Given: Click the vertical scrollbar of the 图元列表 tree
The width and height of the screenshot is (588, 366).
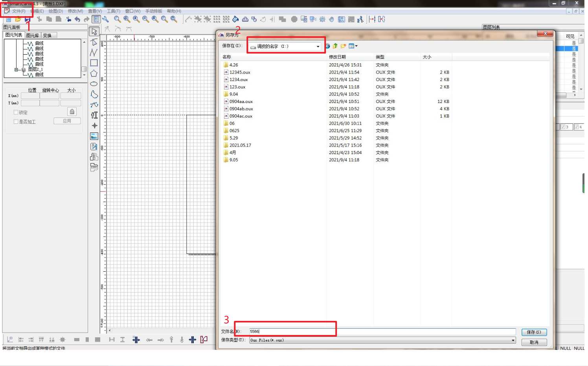Looking at the screenshot, I should click(x=84, y=58).
